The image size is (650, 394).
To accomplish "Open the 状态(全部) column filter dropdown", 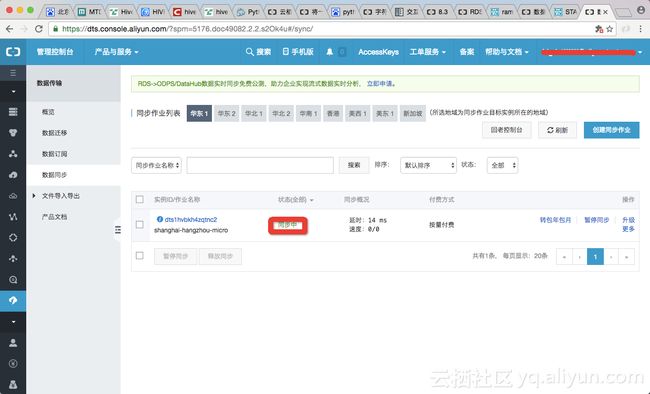I will tap(296, 199).
